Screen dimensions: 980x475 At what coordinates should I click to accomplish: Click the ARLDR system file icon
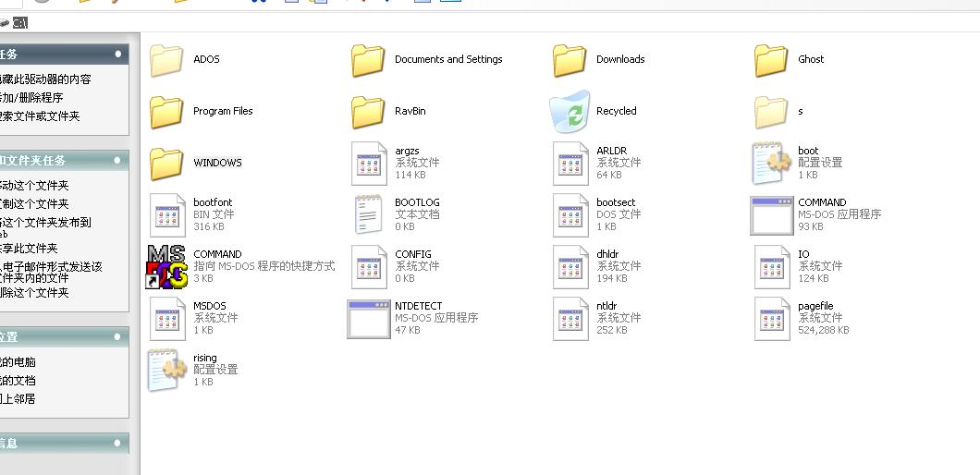[570, 164]
